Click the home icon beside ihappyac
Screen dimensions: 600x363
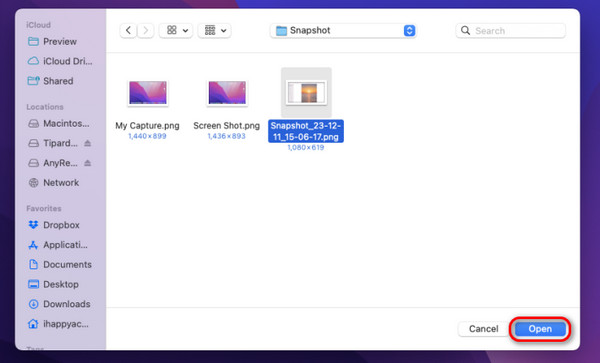point(33,324)
